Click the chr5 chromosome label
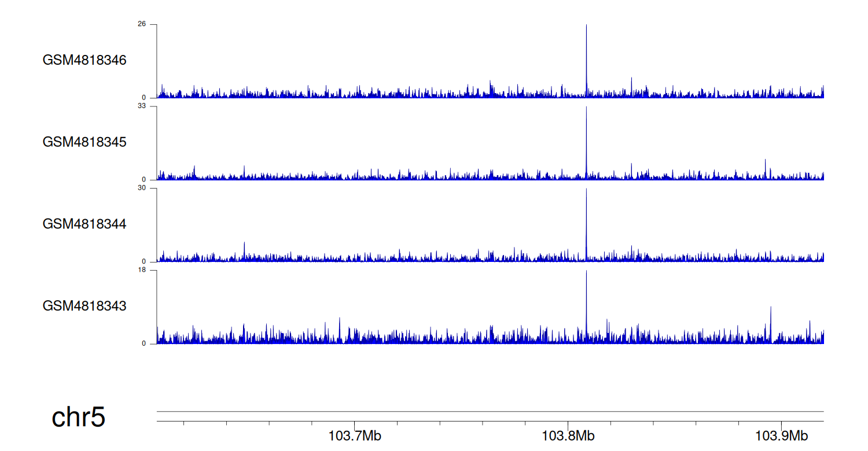The height and width of the screenshot is (451, 868). [x=79, y=417]
